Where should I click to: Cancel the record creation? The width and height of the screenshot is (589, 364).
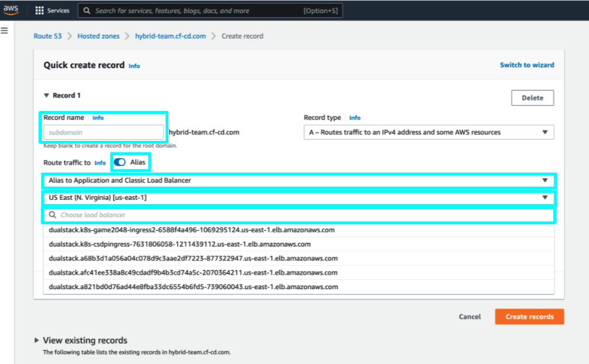pos(470,317)
